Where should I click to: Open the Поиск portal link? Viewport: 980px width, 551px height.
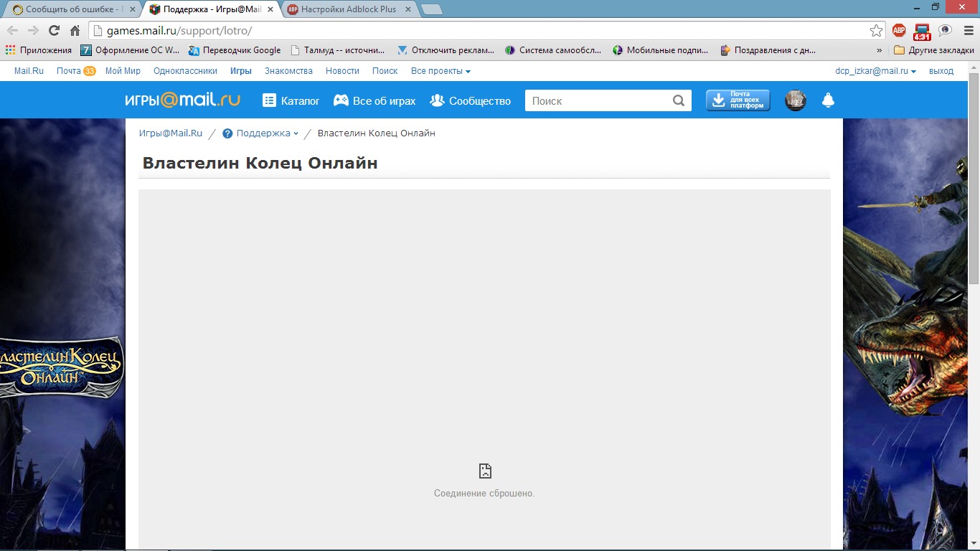pyautogui.click(x=385, y=71)
